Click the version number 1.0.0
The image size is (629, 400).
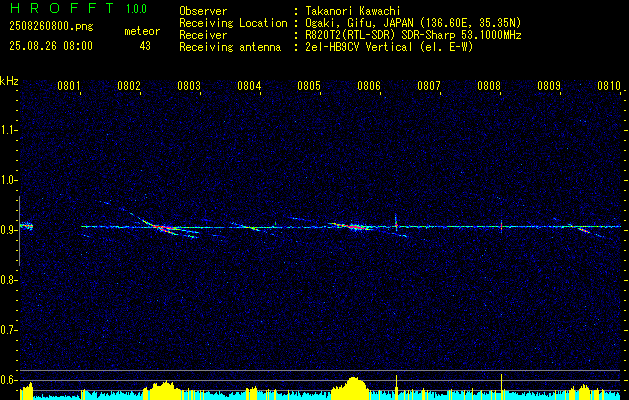pos(136,9)
